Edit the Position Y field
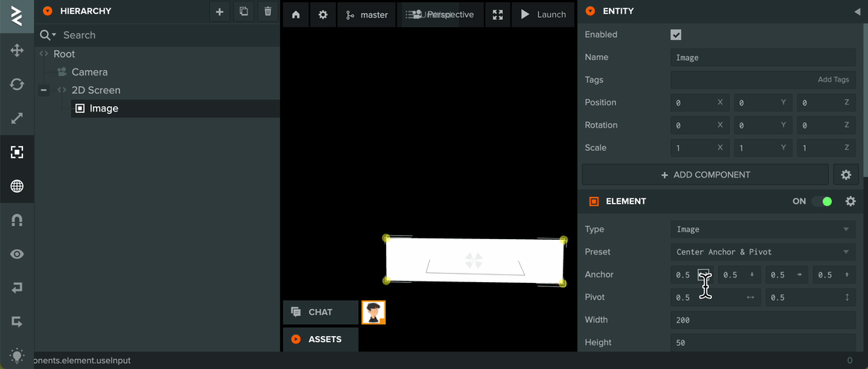This screenshot has height=369, width=868. [x=763, y=103]
